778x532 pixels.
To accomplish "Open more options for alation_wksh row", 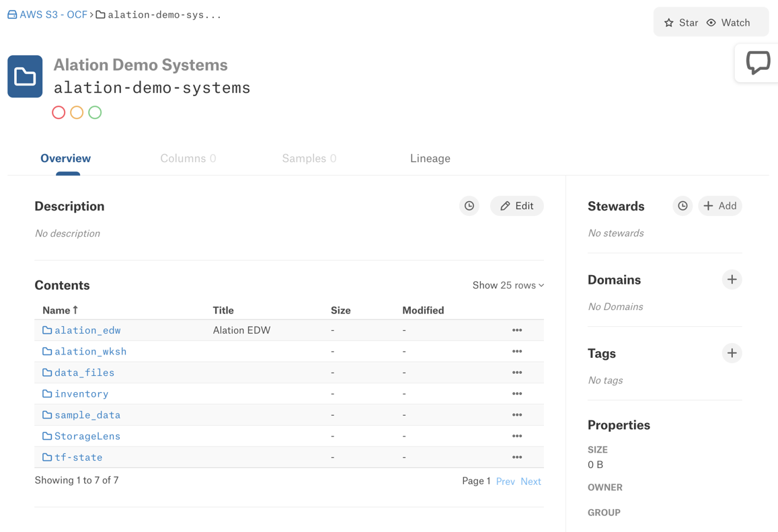I will (x=517, y=351).
